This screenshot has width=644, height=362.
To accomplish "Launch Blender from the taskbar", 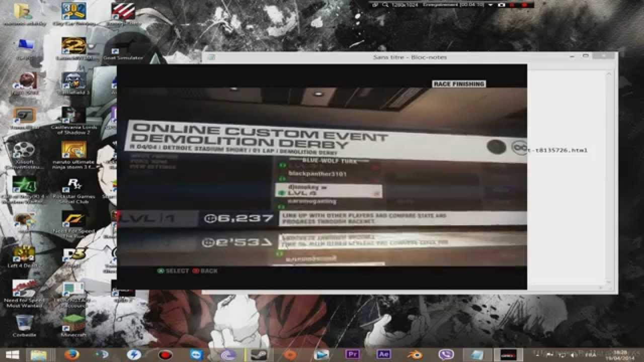I will coord(415,354).
